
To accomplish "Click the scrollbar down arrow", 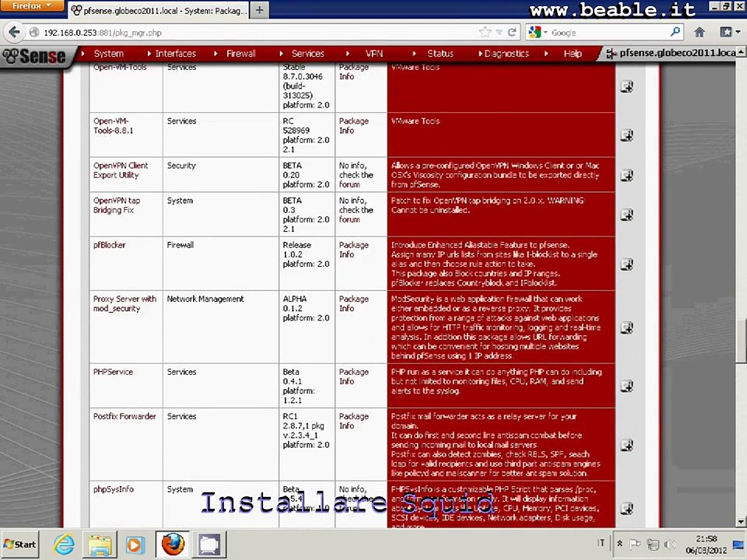I will click(x=742, y=522).
